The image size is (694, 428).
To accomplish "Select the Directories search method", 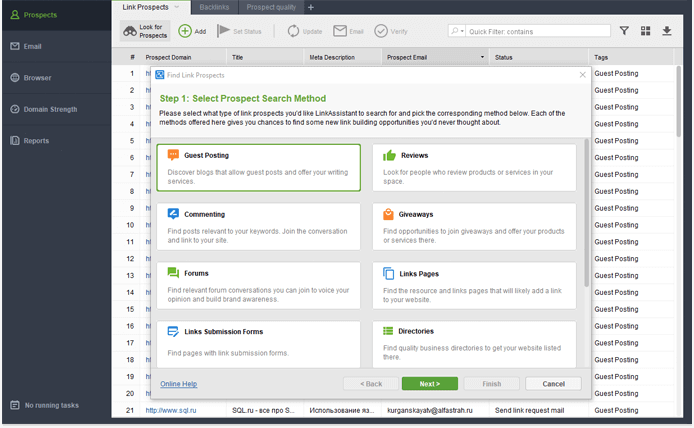I will [x=474, y=344].
